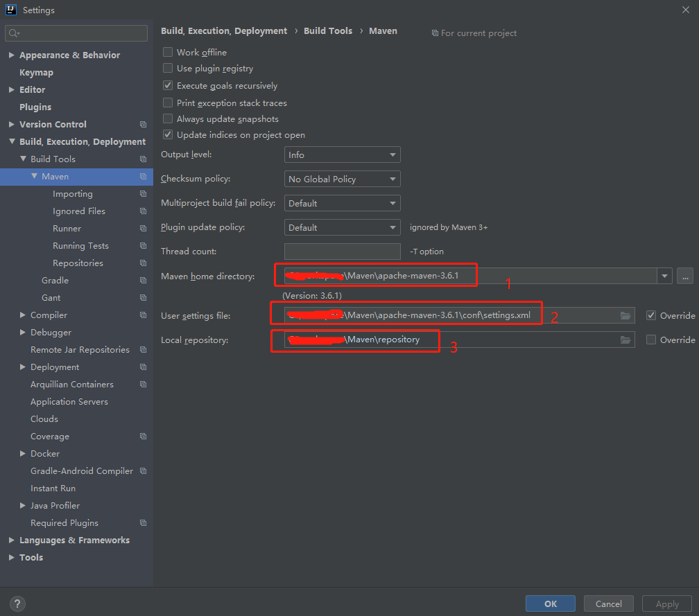Open Multiproject build fail policy dropdown
Image resolution: width=699 pixels, height=616 pixels.
coord(342,203)
